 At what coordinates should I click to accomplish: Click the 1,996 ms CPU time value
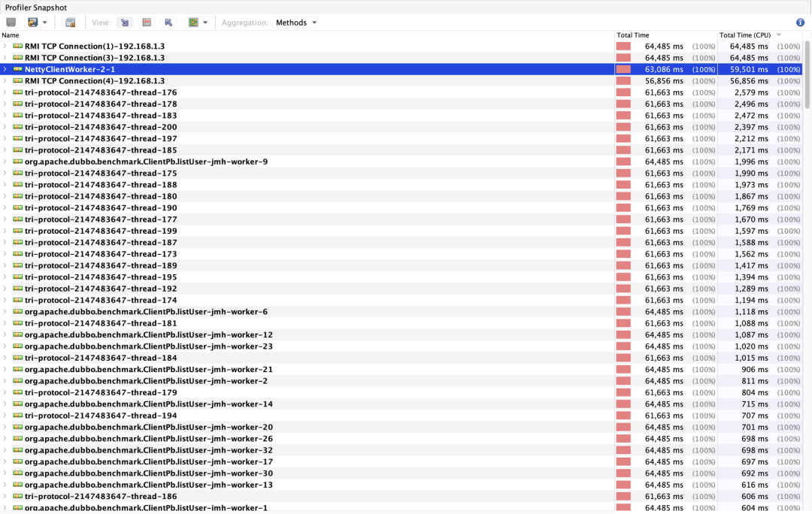pyautogui.click(x=751, y=162)
